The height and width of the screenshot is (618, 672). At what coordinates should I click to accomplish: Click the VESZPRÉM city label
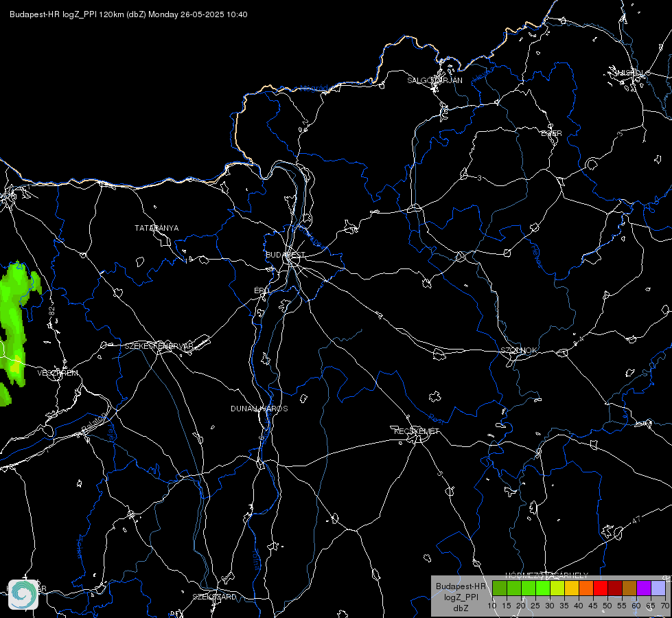pyautogui.click(x=58, y=373)
